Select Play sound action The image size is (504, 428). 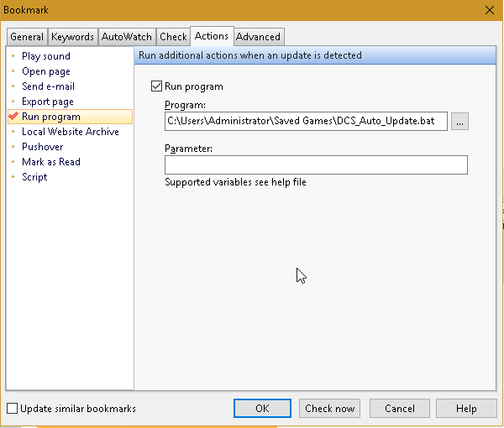point(46,56)
